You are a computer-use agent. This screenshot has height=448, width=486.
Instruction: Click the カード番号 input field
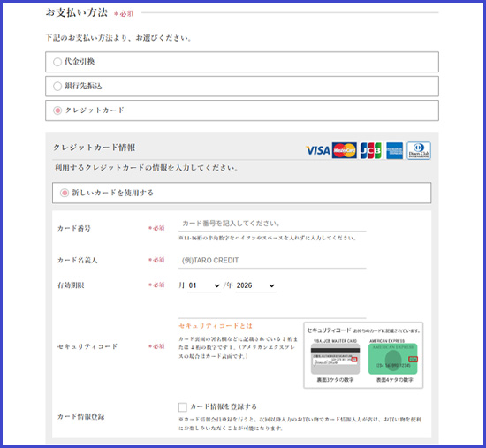click(272, 224)
